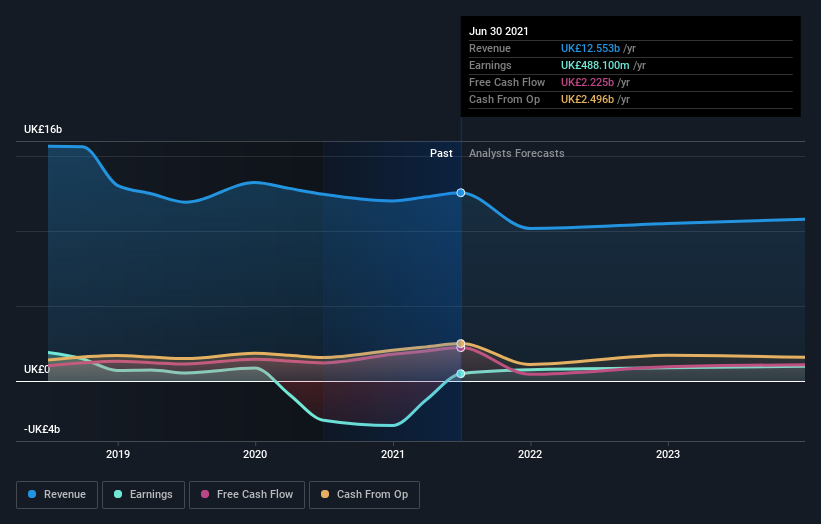Click the Jun 30 2021 tooltip date
The width and height of the screenshot is (821, 524).
[x=498, y=31]
